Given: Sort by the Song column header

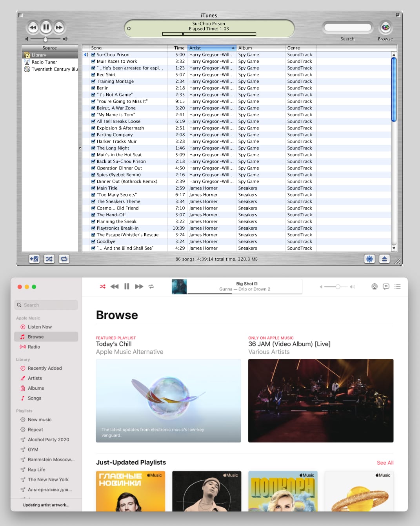Looking at the screenshot, I should (128, 48).
